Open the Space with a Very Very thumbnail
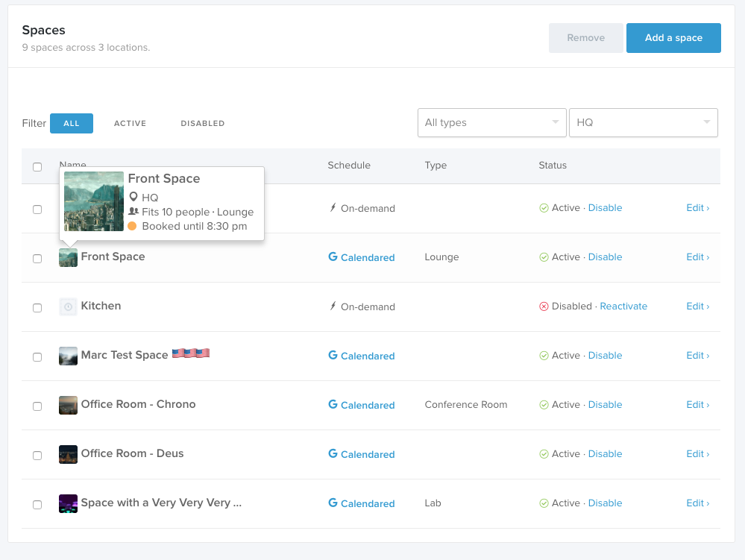The height and width of the screenshot is (560, 745). [68, 503]
